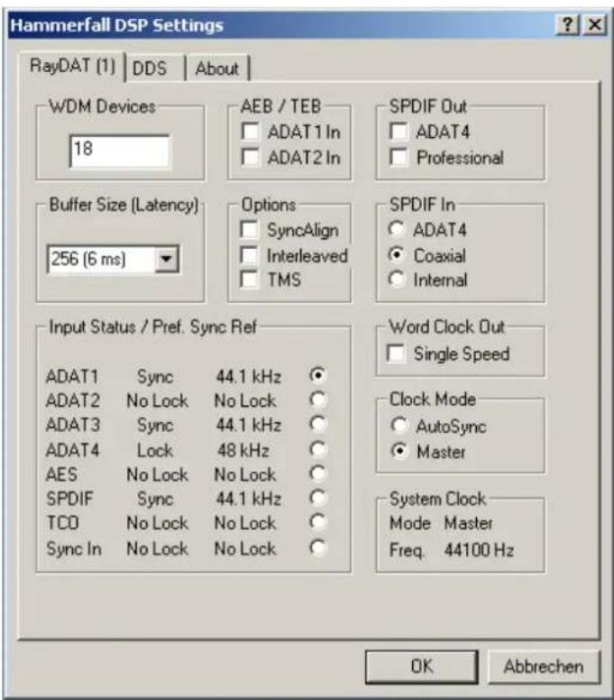This screenshot has height=700, width=614.
Task: Choose ADAT2 as preferred sync reference
Action: pos(318,400)
